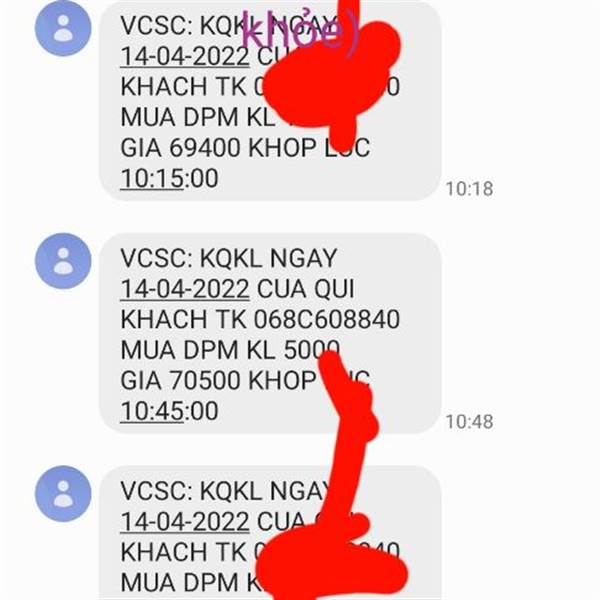Tap the "VCSC: KQKL NGAY" header in the second message

pos(228,258)
